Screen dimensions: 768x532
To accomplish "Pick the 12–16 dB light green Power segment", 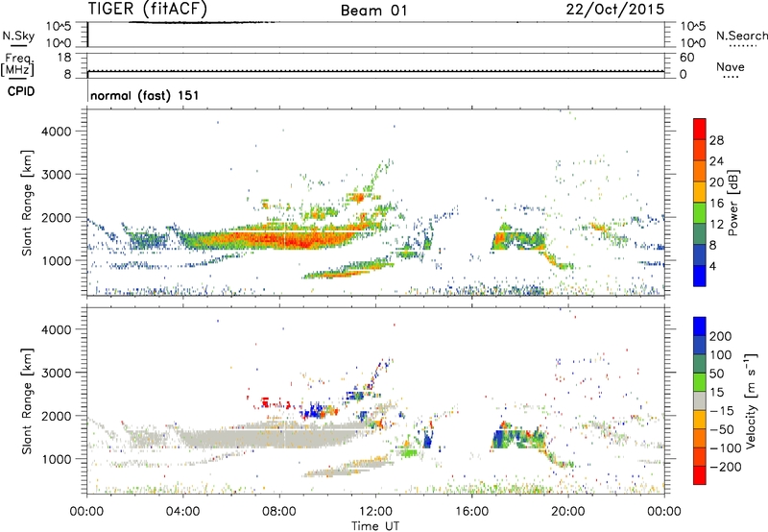I will click(700, 212).
